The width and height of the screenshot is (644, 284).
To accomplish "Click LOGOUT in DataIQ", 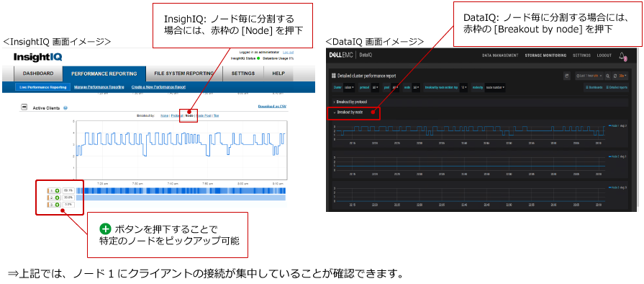I will pos(604,56).
